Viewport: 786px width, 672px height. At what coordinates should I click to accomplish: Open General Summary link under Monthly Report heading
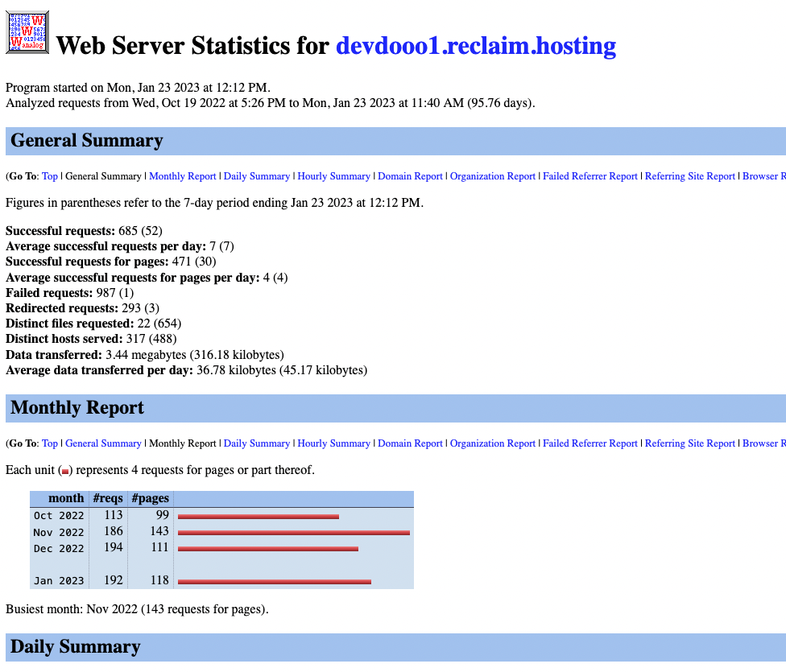(103, 443)
